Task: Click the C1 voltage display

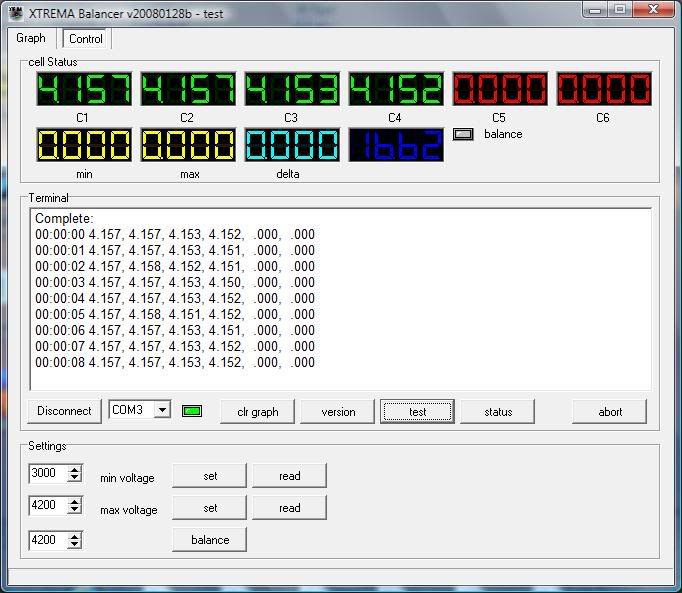Action: (83, 90)
